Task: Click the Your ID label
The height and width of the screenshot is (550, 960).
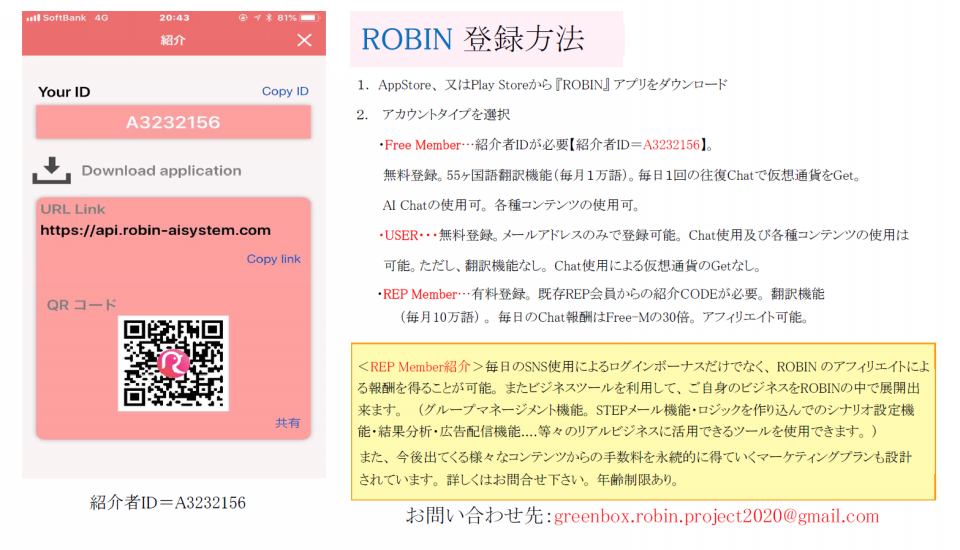Action: point(64,92)
